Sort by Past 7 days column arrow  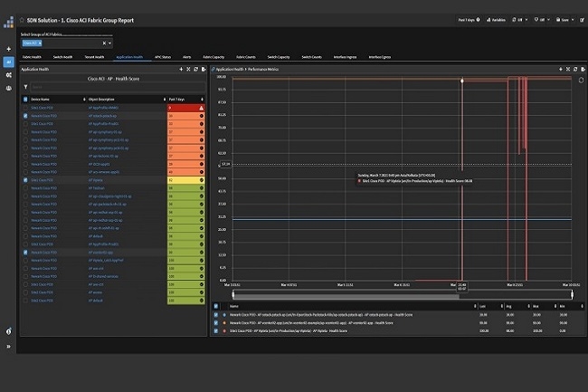(x=202, y=100)
